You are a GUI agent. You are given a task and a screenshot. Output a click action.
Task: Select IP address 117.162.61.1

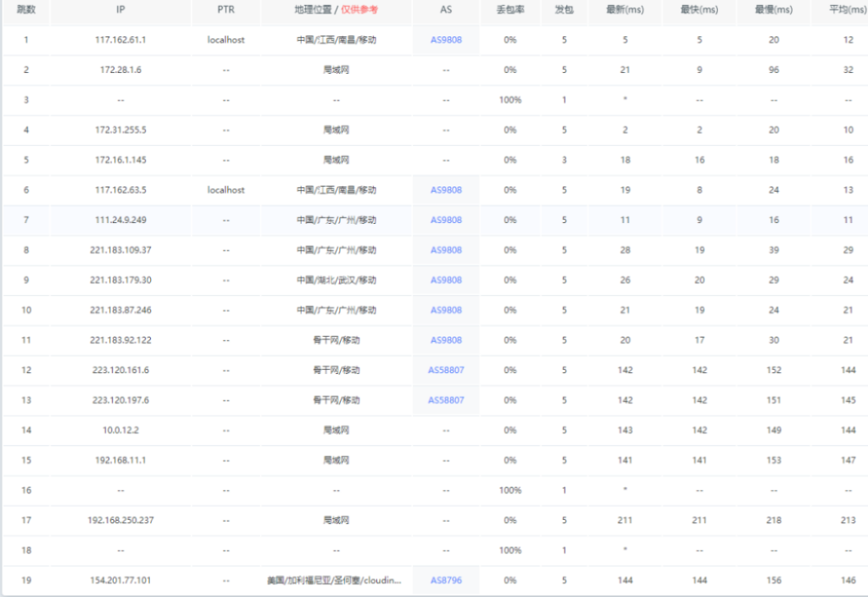pyautogui.click(x=120, y=40)
